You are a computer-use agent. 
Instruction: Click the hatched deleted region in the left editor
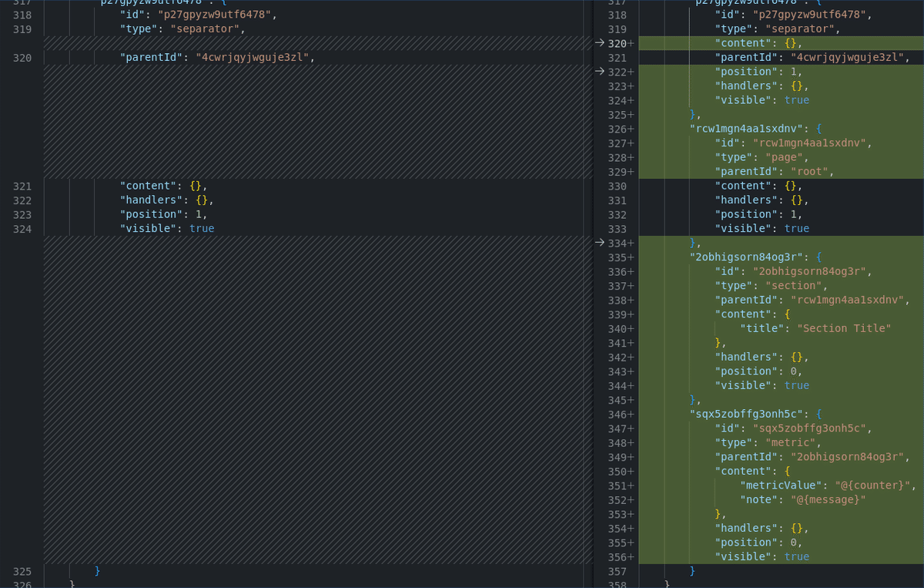click(308, 385)
